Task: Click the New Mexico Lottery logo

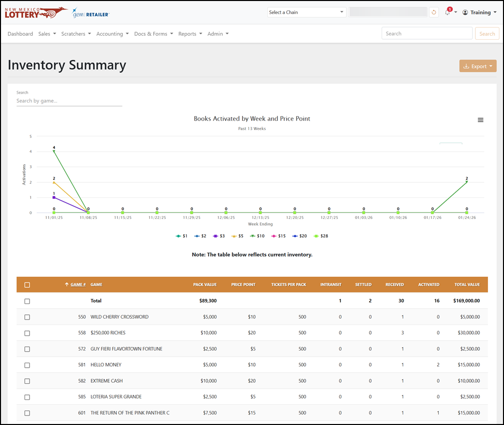Action: coord(36,13)
